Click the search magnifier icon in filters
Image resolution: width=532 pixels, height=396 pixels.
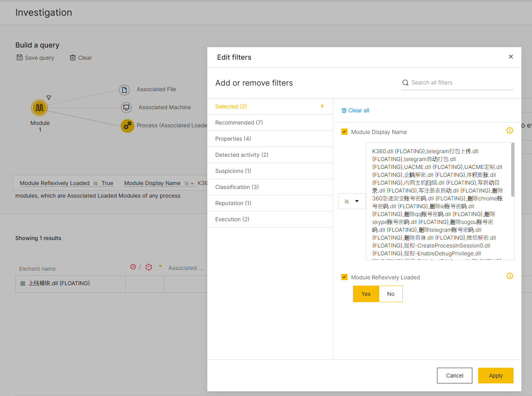[406, 82]
